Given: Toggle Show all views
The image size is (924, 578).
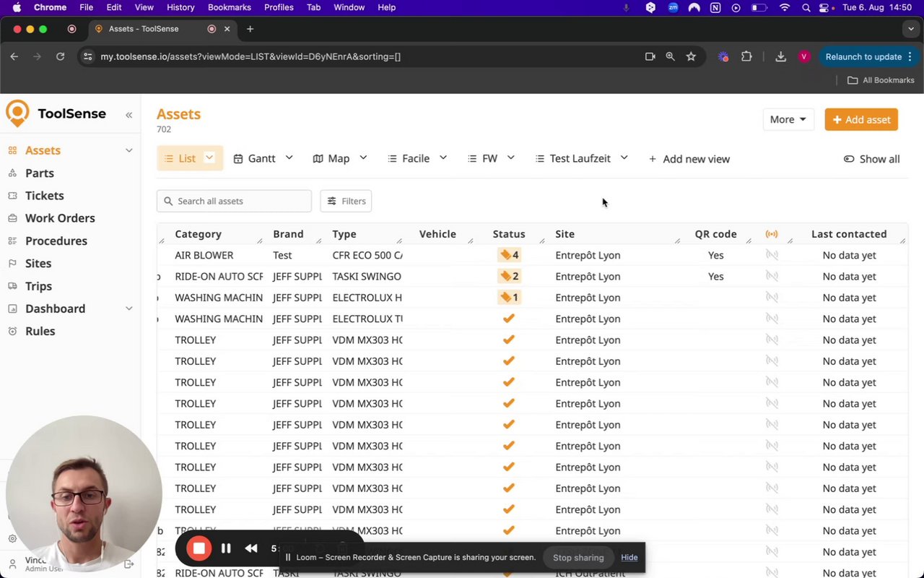Looking at the screenshot, I should [x=871, y=159].
